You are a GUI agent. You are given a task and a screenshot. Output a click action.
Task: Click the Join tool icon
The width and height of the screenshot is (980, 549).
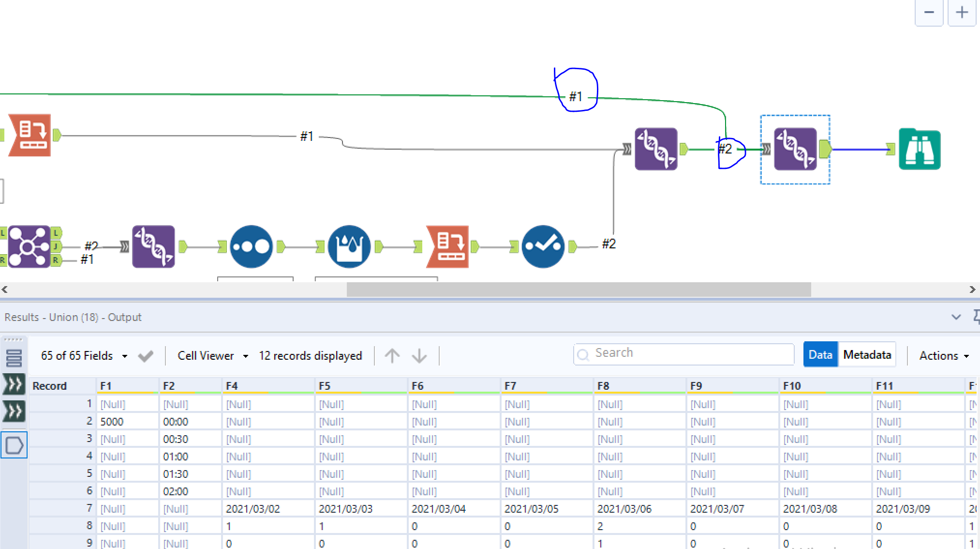pyautogui.click(x=29, y=246)
